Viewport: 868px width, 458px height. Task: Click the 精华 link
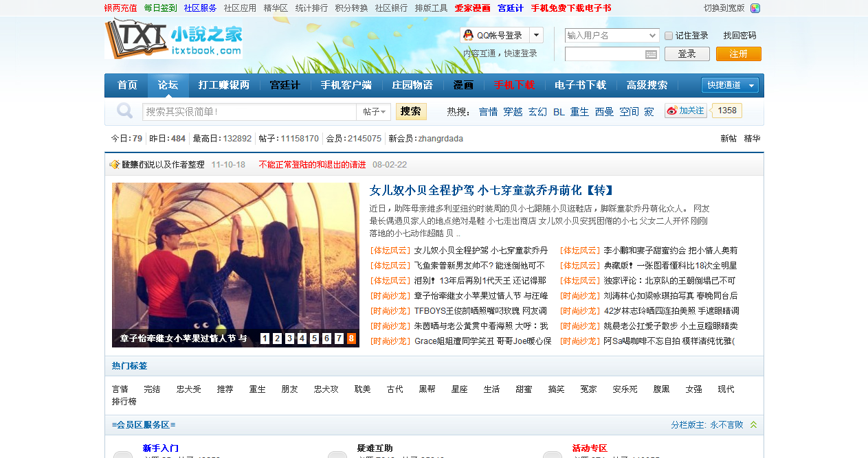(x=752, y=139)
